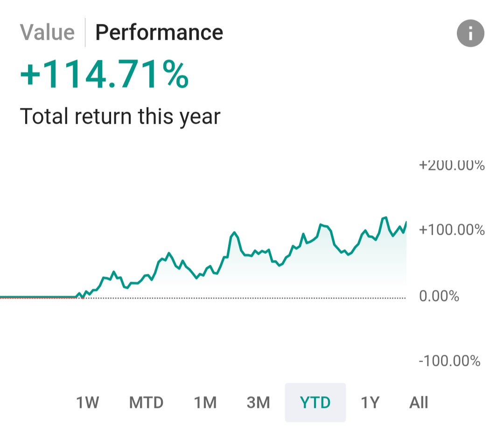Switch to the Value tab
Image resolution: width=504 pixels, height=433 pixels.
point(47,33)
